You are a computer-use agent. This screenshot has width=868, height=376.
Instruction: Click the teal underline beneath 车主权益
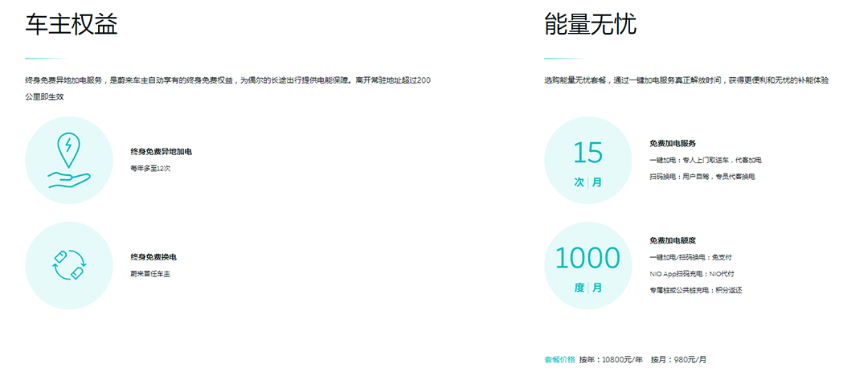(44, 59)
